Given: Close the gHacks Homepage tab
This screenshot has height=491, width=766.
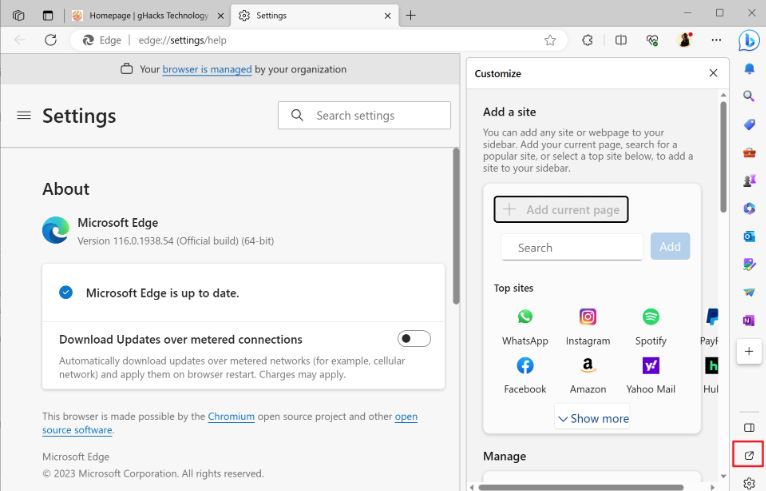Looking at the screenshot, I should (x=221, y=16).
